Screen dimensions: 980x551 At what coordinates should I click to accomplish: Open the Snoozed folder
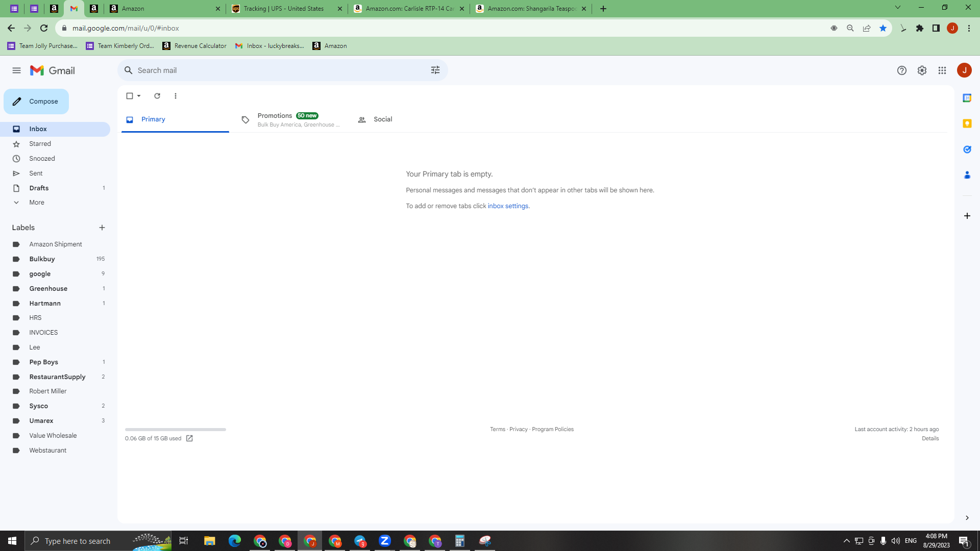coord(55,159)
